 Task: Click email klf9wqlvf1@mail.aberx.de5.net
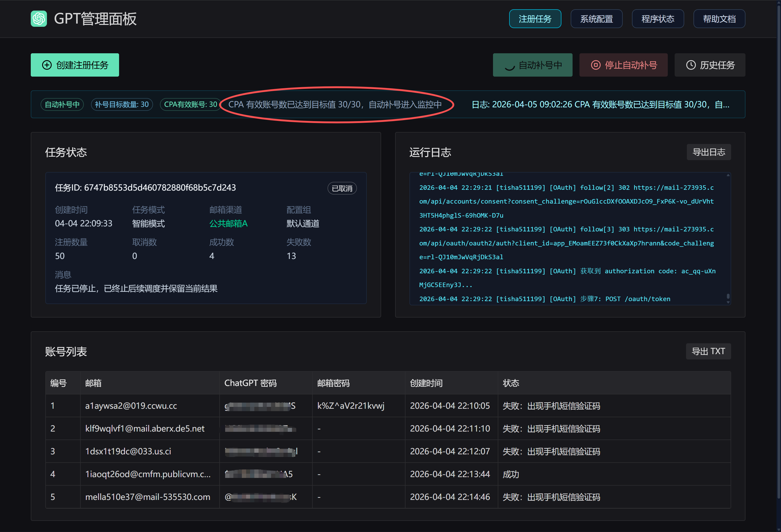pos(145,429)
